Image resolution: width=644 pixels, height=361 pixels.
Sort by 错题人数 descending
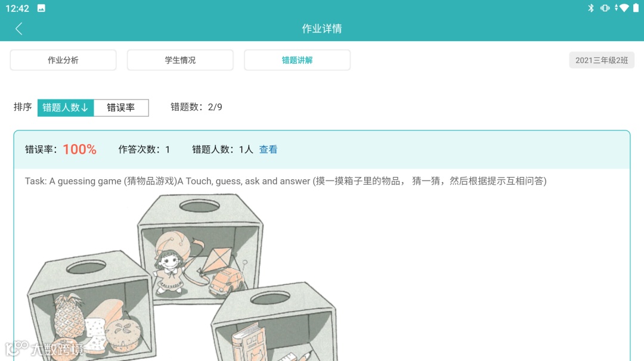point(66,107)
